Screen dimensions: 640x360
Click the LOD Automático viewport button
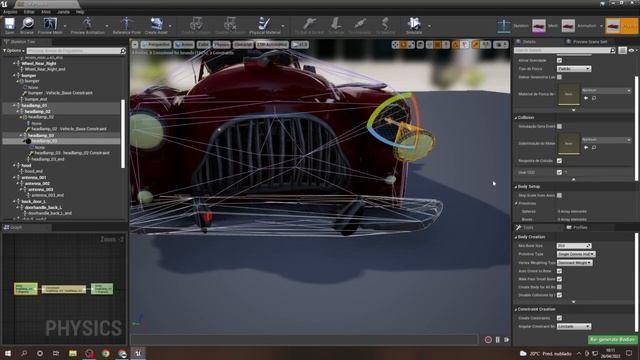(x=272, y=44)
